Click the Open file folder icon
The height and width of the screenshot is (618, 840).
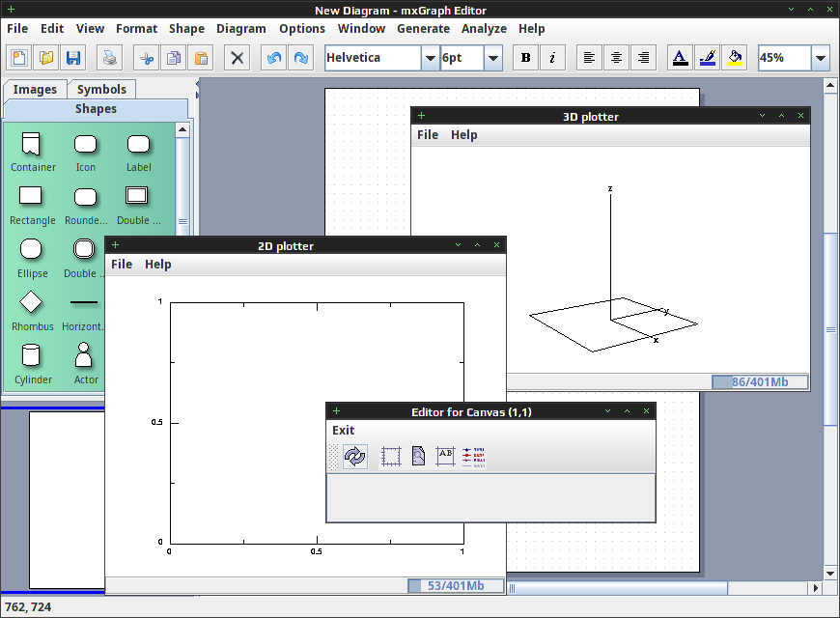(x=46, y=58)
